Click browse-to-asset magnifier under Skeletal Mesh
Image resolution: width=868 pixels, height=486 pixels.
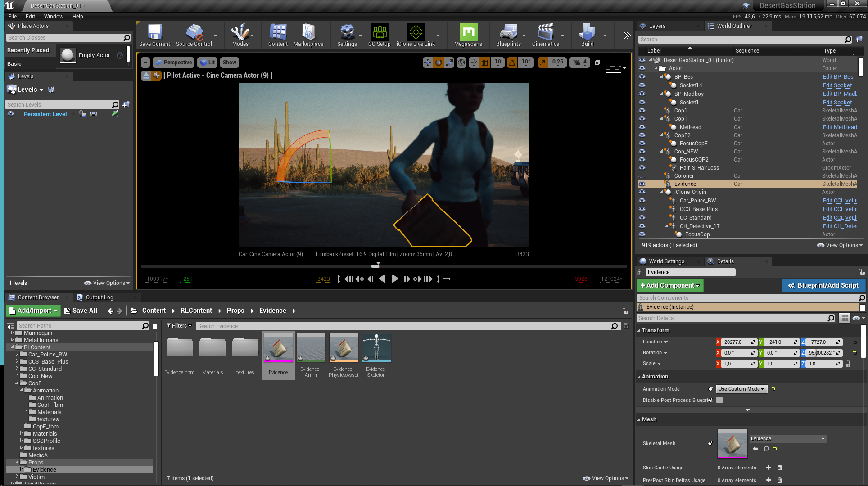(x=766, y=449)
